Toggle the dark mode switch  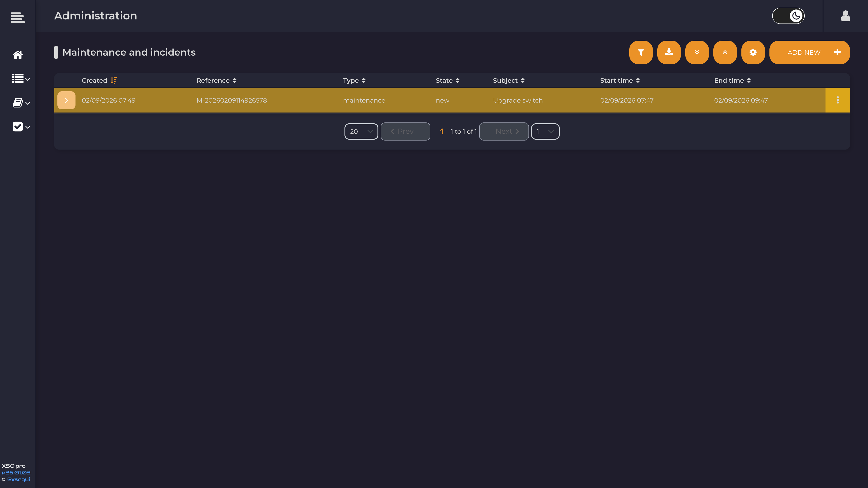[788, 16]
